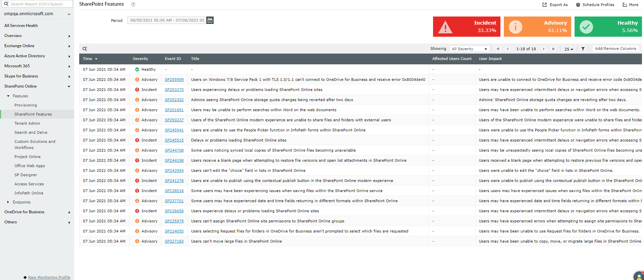Change the rows per page dropdown showing 25
Image resolution: width=644 pixels, height=280 pixels.
569,49
